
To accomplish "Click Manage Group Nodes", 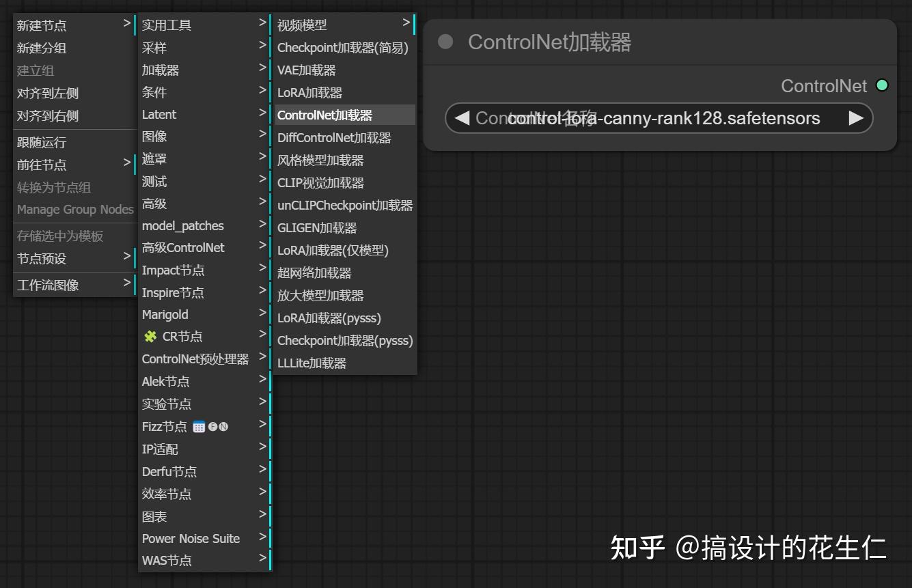I will point(75,209).
